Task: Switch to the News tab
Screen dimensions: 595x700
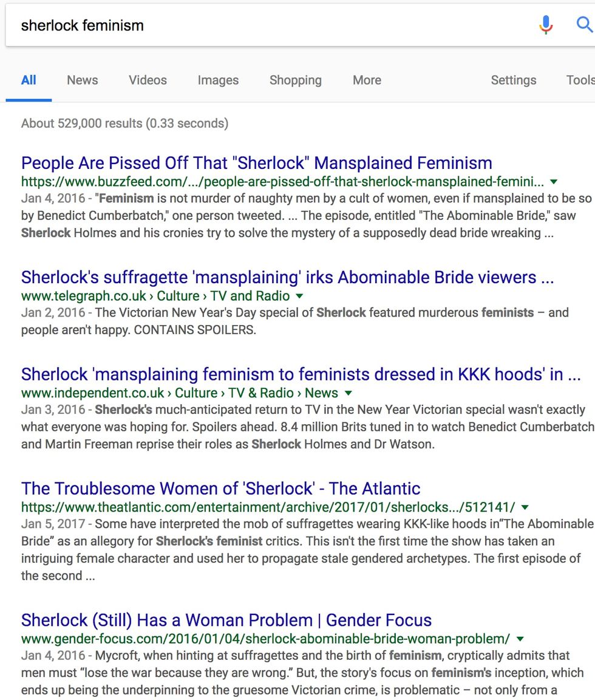Action: [x=83, y=80]
